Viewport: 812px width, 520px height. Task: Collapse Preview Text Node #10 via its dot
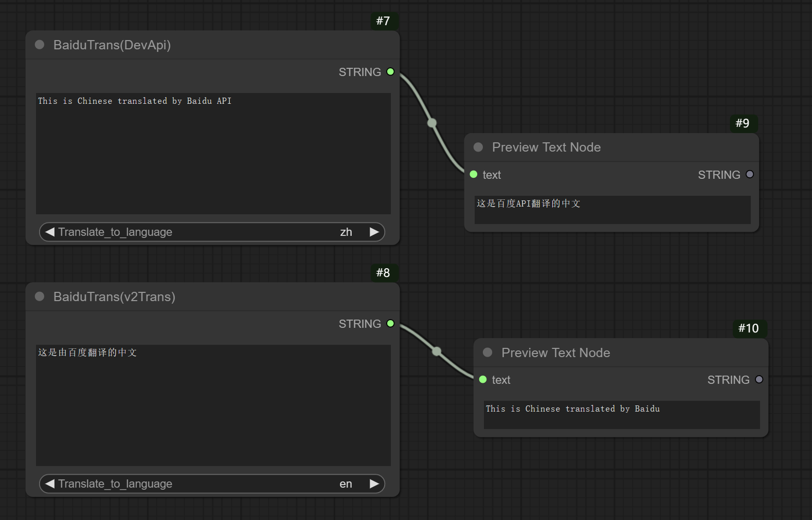pyautogui.click(x=488, y=352)
